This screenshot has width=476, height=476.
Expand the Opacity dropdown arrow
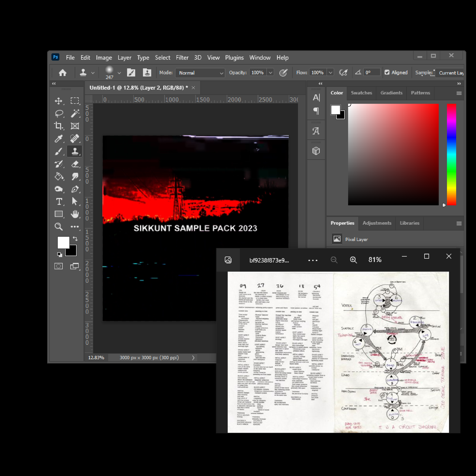(271, 73)
